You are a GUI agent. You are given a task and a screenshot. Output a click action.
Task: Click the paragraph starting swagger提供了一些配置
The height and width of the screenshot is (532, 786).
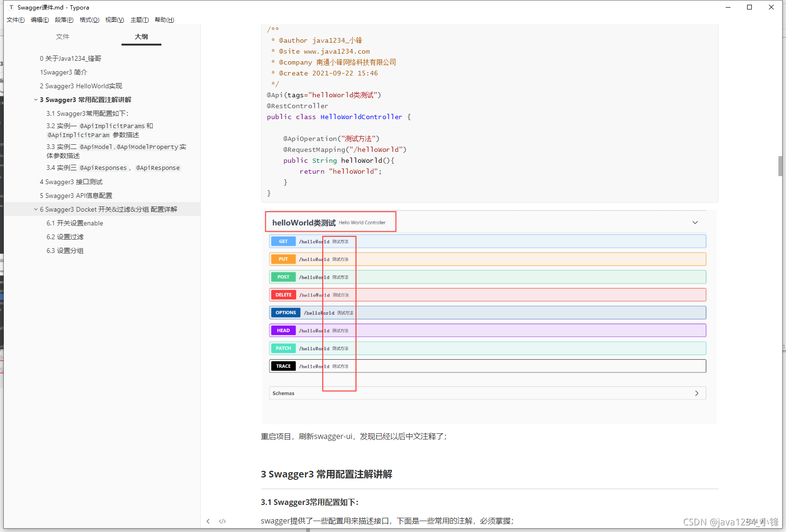[387, 521]
